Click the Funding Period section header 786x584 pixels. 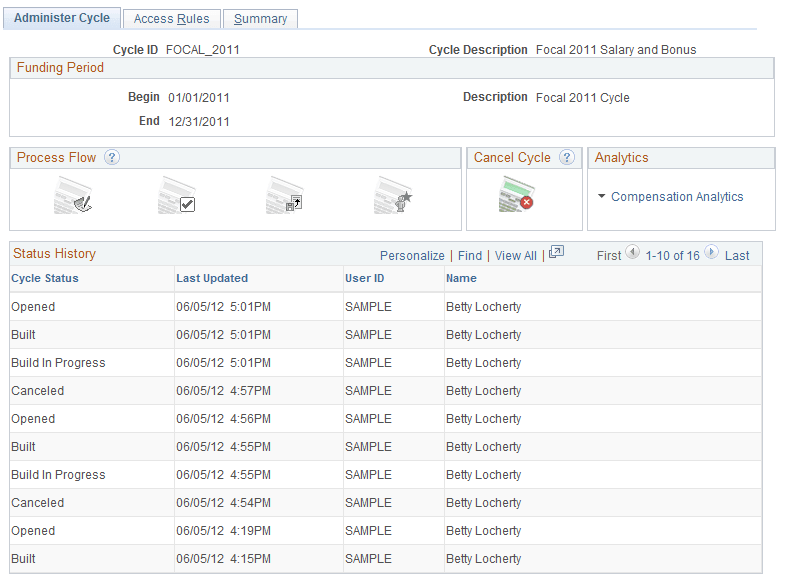391,68
